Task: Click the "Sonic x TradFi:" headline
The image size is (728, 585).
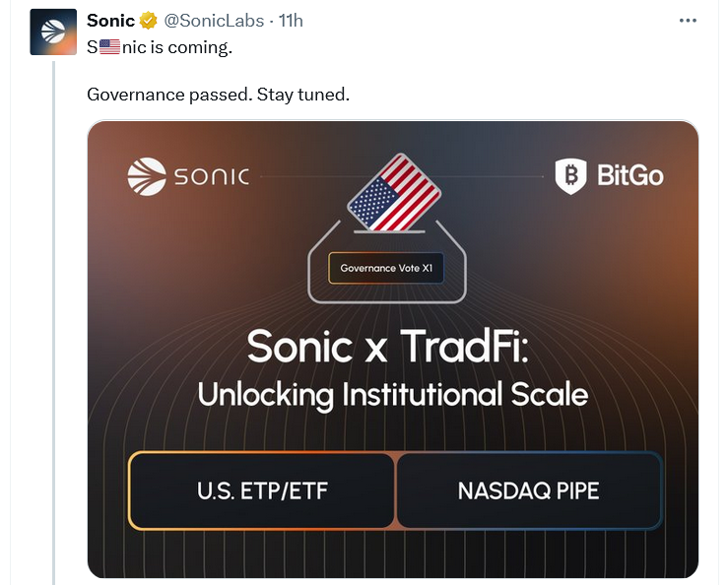Action: (x=392, y=346)
